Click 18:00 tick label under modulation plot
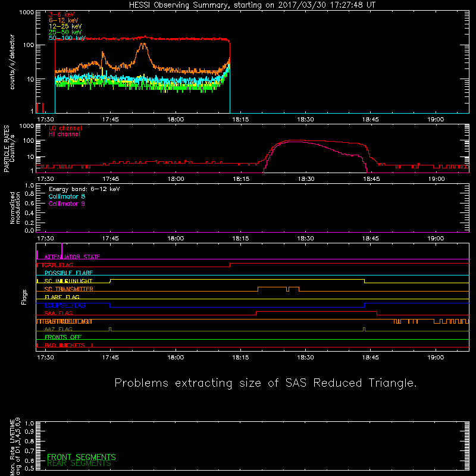The image size is (476, 476). [176, 239]
